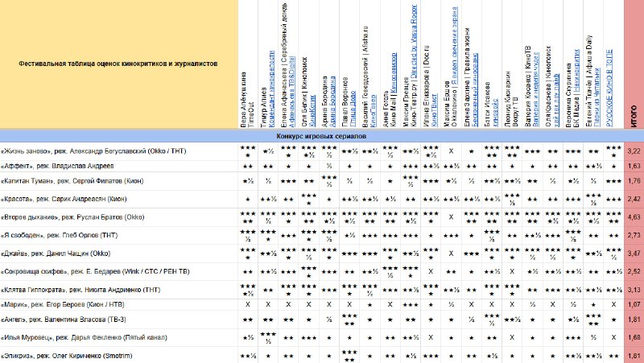This screenshot has width=644, height=363.
Task: Select Вера Алёнушкина's X cell for «Марик»
Action: (248, 305)
